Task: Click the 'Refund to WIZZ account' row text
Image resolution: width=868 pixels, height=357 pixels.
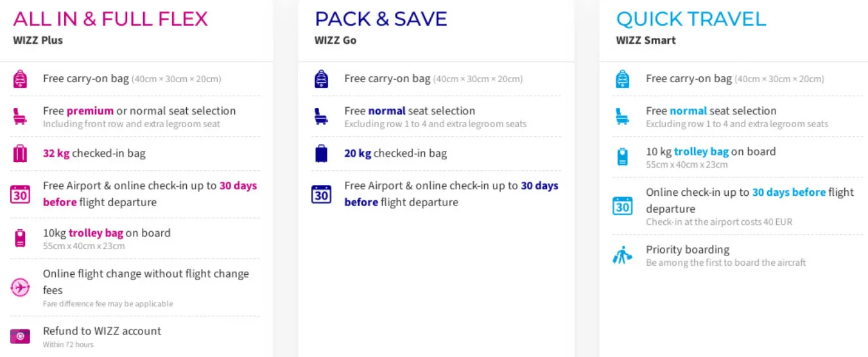Action: [102, 331]
